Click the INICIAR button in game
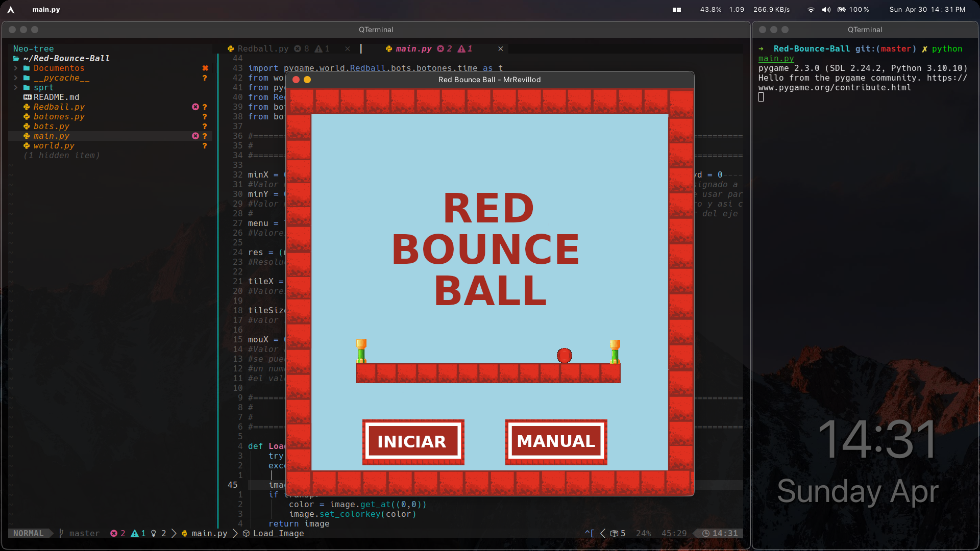 coord(413,442)
